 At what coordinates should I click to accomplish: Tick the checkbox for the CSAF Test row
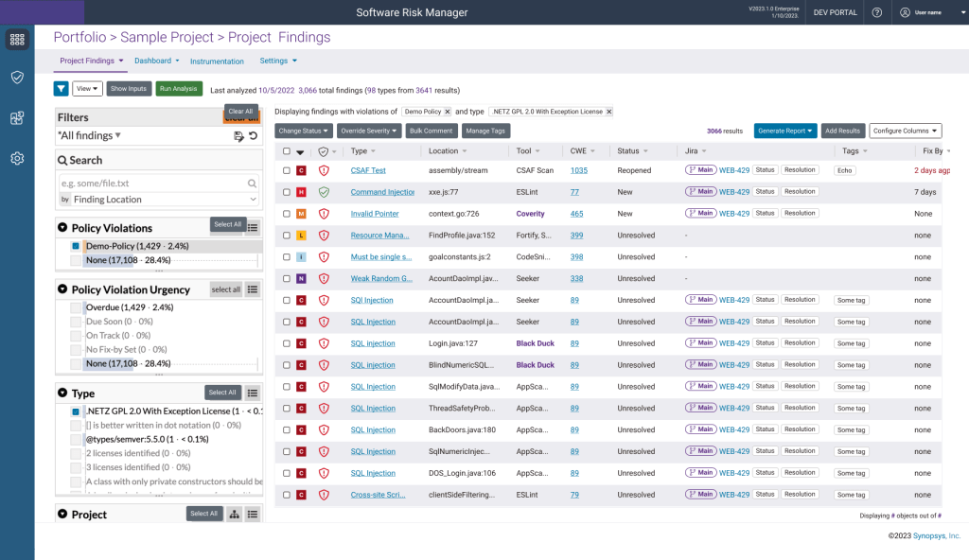click(287, 170)
